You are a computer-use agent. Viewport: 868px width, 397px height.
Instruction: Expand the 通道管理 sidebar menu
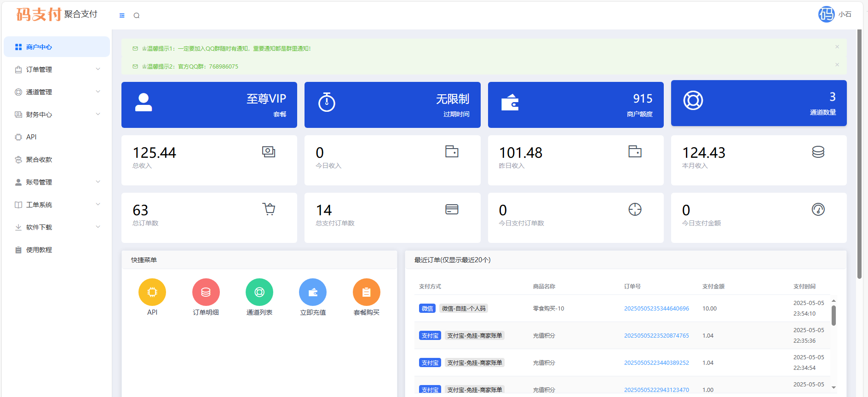pos(57,92)
